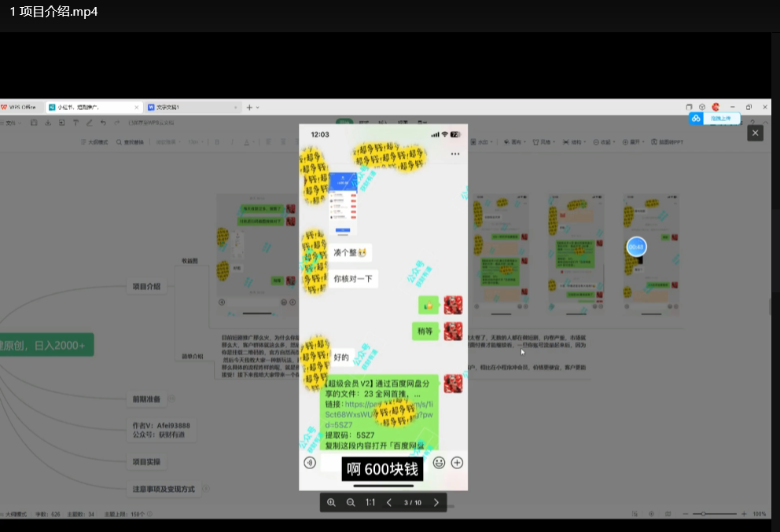Click the 00:48 blue timer bubble
780x532 pixels.
point(636,247)
